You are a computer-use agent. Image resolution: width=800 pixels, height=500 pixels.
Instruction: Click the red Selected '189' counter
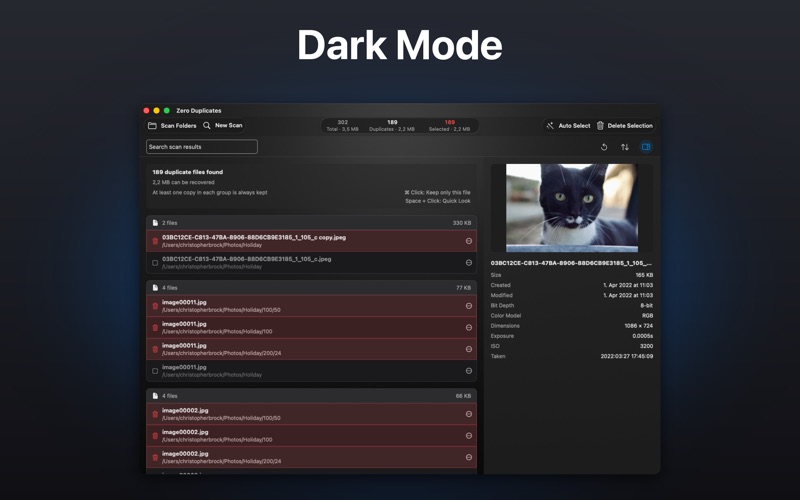449,122
